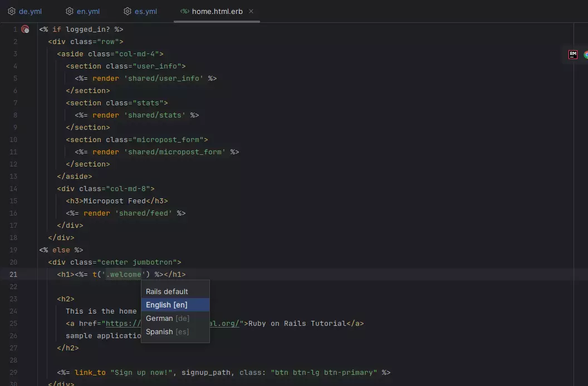Select Rails default in the language popup
588x386 pixels.
coord(166,291)
